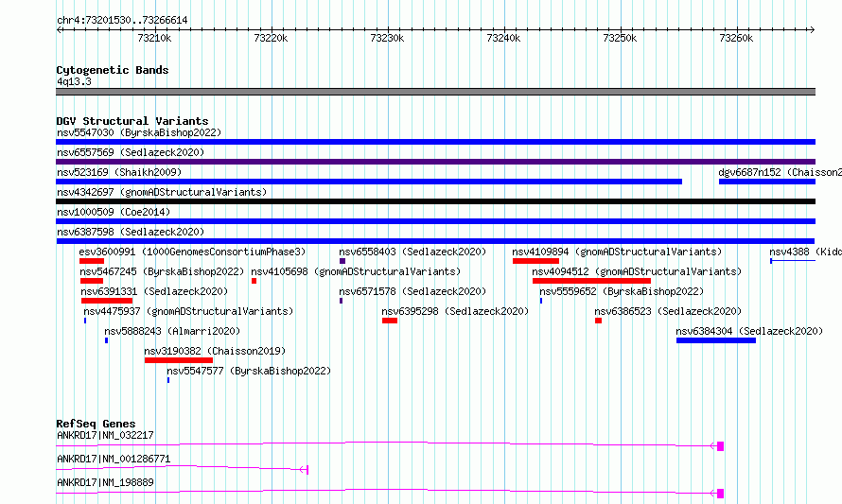Viewport: 842px width, 504px height.
Task: Click nsv5467245 (ByrskaBishop2022) label
Action: coord(162,271)
